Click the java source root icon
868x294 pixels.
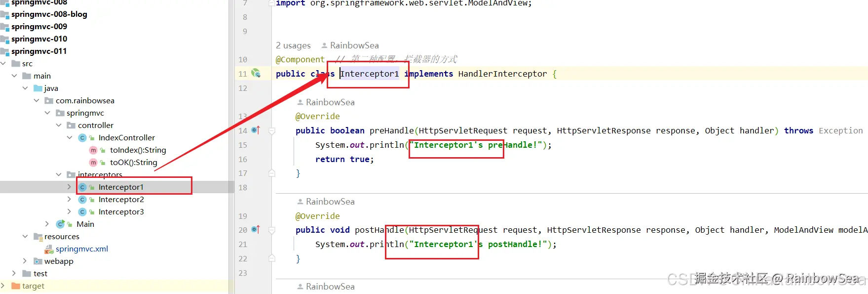(x=38, y=88)
